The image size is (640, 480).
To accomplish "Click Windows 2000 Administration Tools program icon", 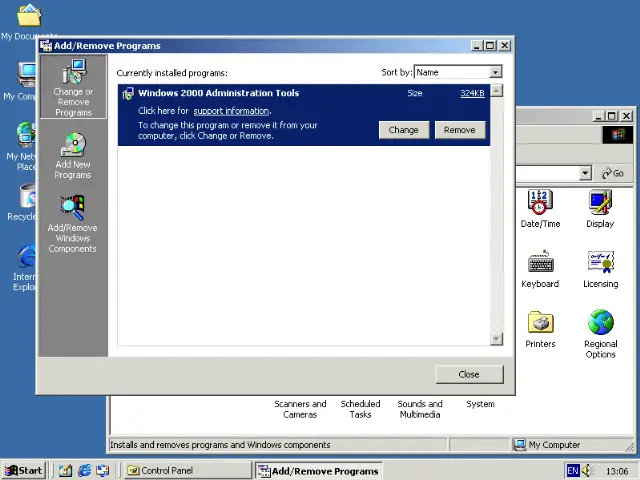I will [128, 93].
